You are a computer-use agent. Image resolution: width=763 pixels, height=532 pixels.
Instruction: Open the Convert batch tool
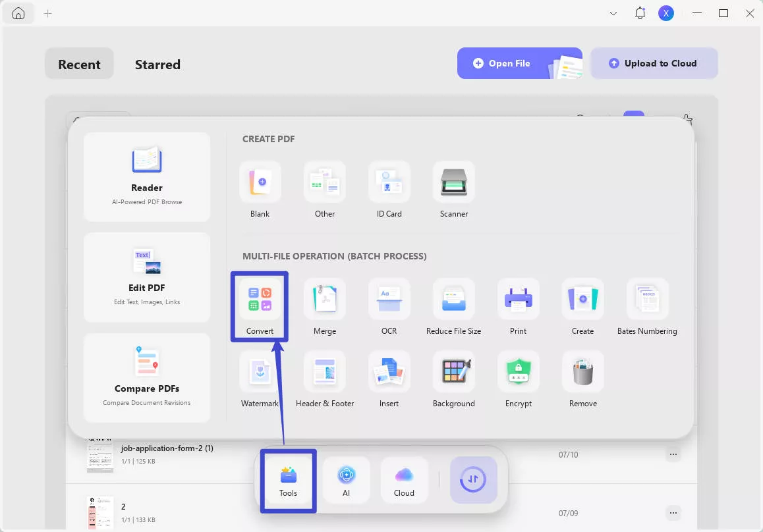pos(260,300)
